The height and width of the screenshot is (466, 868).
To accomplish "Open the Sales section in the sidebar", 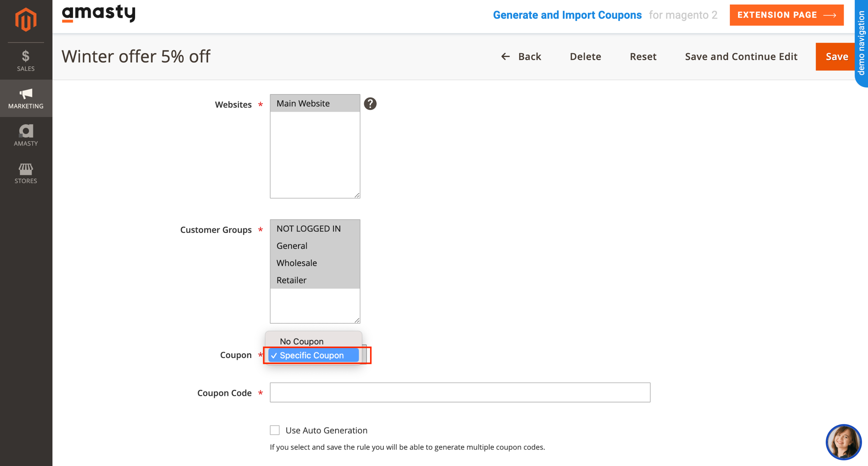I will [26, 60].
